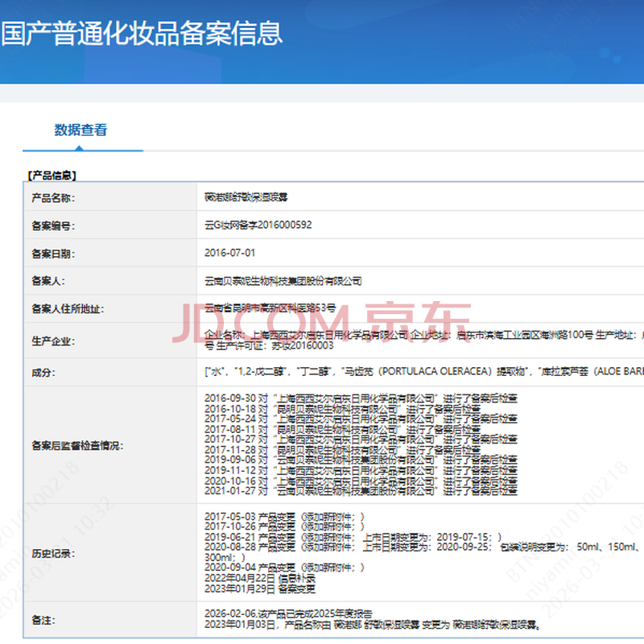The image size is (644, 644).
Task: Click the 历史记录 row label
Action: pyautogui.click(x=53, y=553)
